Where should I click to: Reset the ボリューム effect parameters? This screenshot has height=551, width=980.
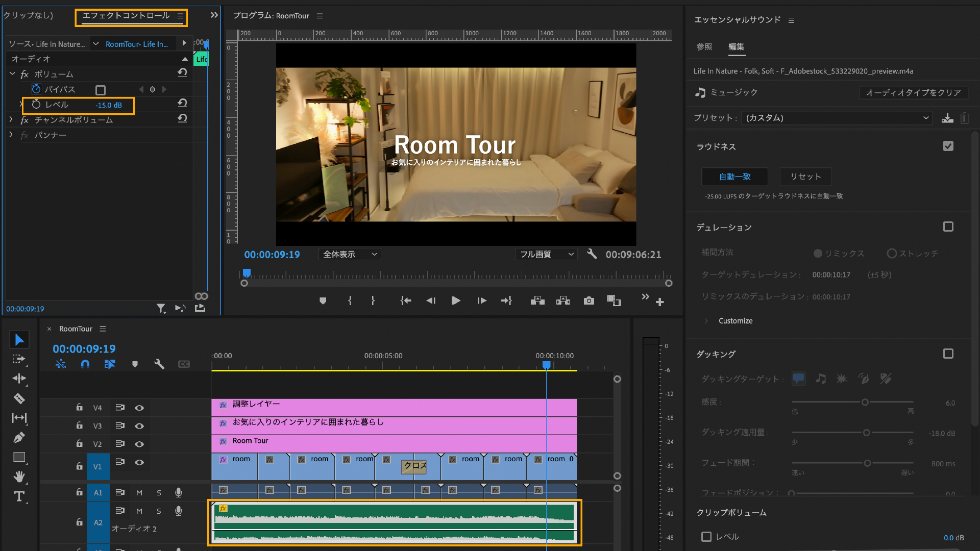[x=182, y=73]
